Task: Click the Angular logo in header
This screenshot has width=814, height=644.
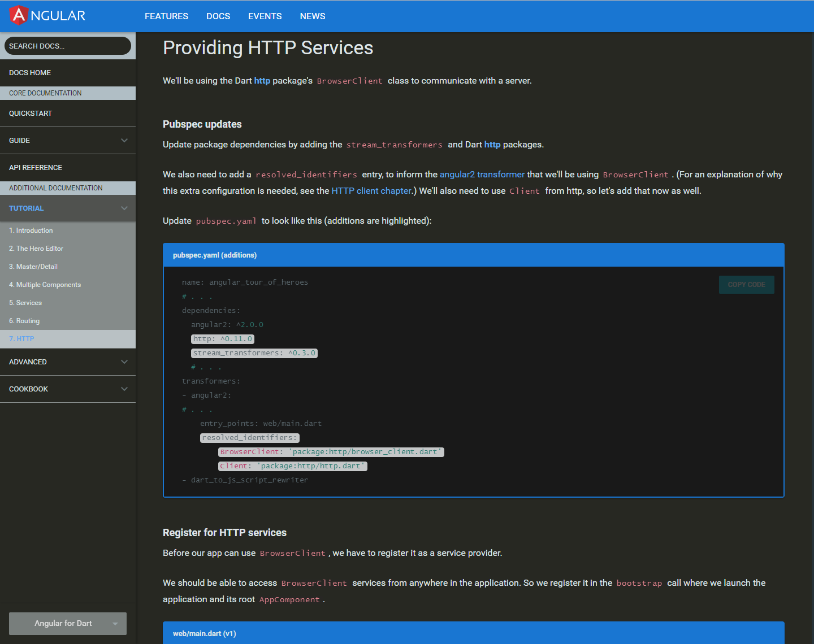Action: click(47, 16)
